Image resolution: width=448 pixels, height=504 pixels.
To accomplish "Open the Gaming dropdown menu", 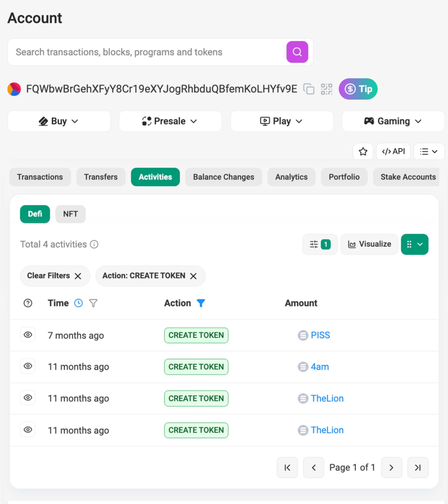I will 393,121.
